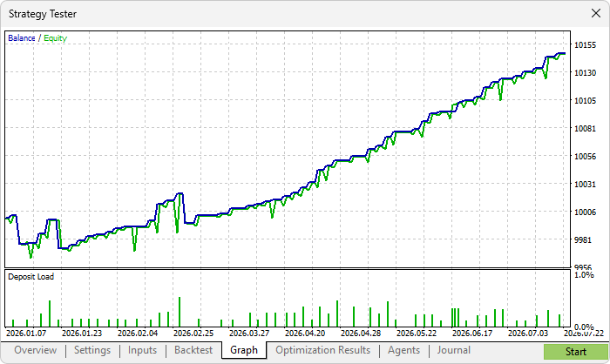Click the Strategy Tester window title
Viewport: 610px width, 364px height.
(x=43, y=14)
